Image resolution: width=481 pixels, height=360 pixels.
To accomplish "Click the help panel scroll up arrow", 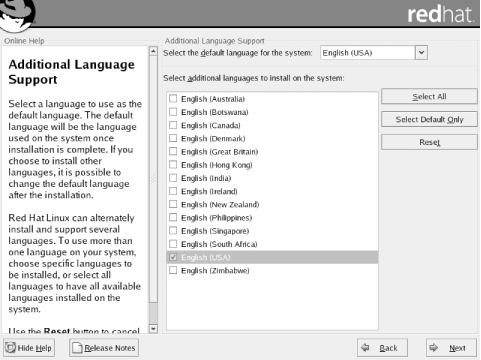I will click(x=153, y=51).
